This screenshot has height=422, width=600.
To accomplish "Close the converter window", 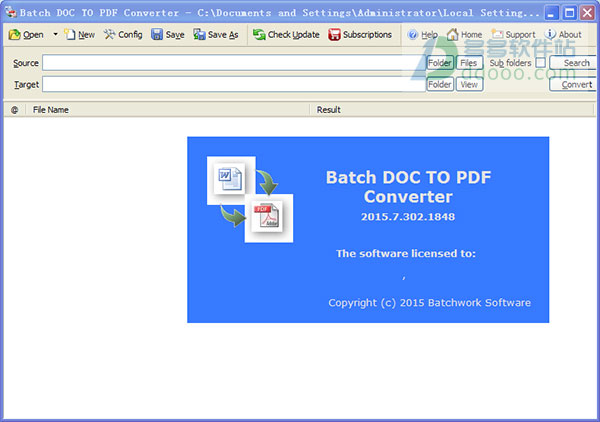I will (587, 13).
